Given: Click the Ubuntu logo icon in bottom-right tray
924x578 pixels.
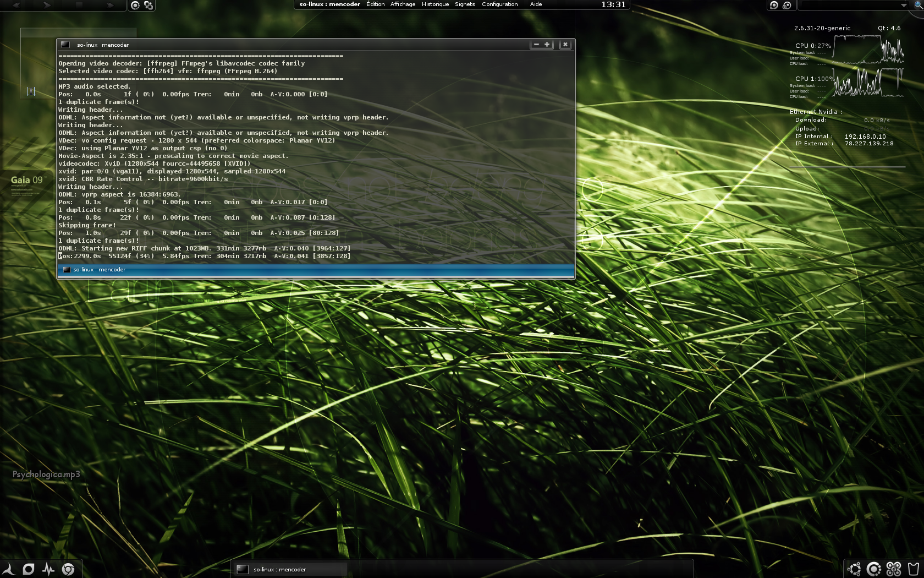Looking at the screenshot, I should click(854, 569).
